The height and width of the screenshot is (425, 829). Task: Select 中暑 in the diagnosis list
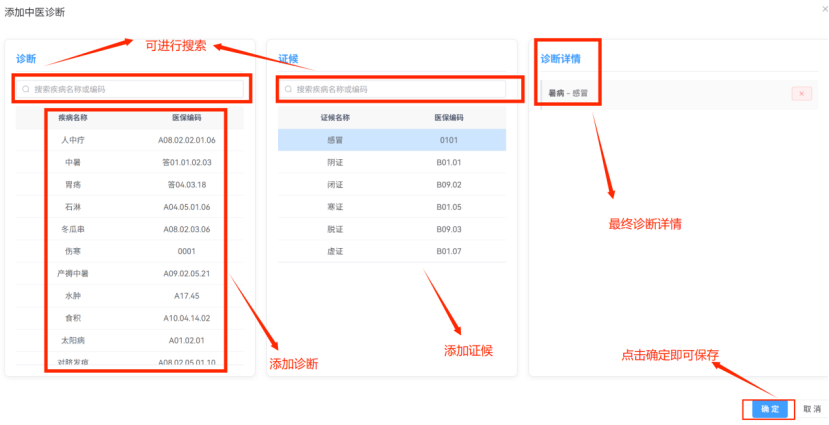73,162
